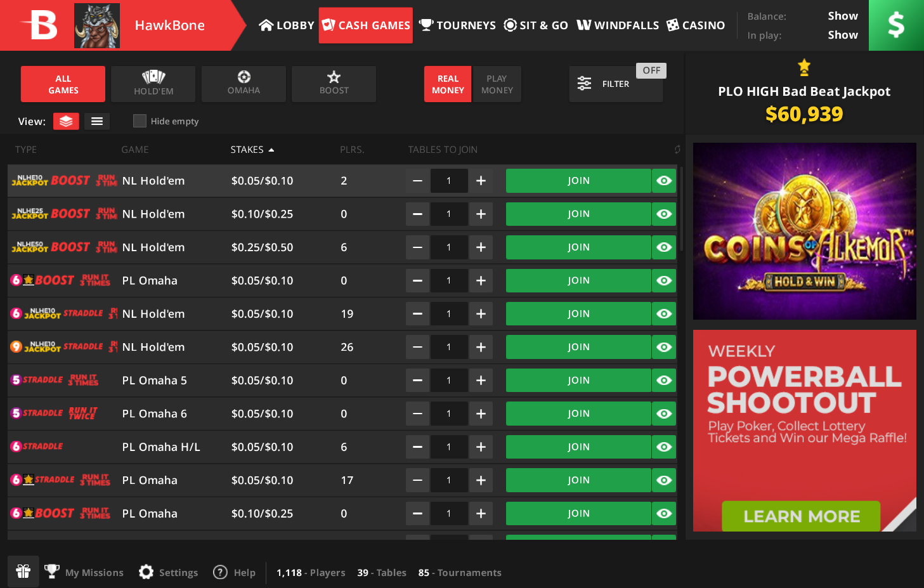Screen dimensions: 924x588
Task: Toggle the filter OFF switch
Action: (651, 70)
